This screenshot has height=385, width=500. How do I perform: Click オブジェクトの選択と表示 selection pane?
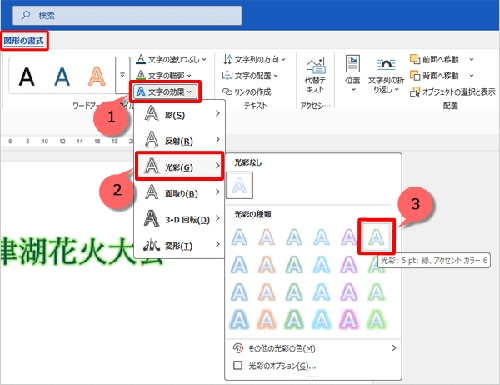pyautogui.click(x=453, y=92)
